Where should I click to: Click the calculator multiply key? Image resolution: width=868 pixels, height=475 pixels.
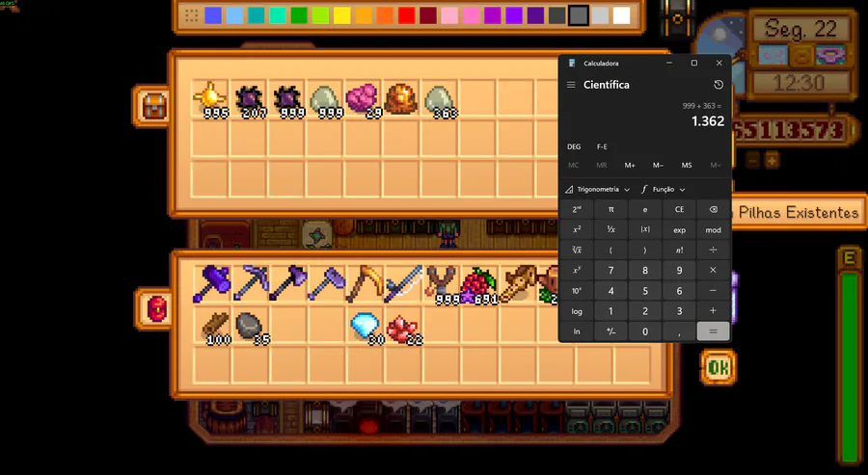pyautogui.click(x=713, y=271)
